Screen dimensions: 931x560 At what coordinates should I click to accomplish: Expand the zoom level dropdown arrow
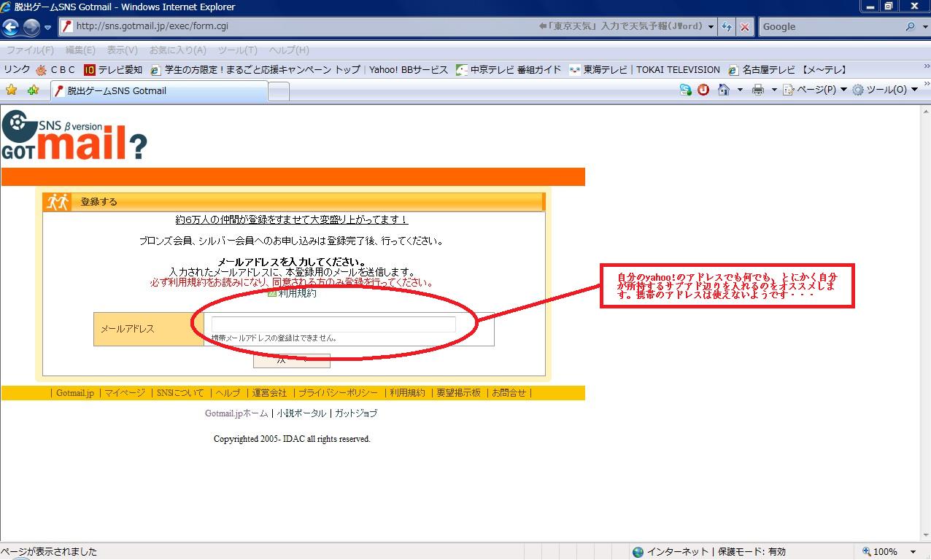click(x=913, y=552)
